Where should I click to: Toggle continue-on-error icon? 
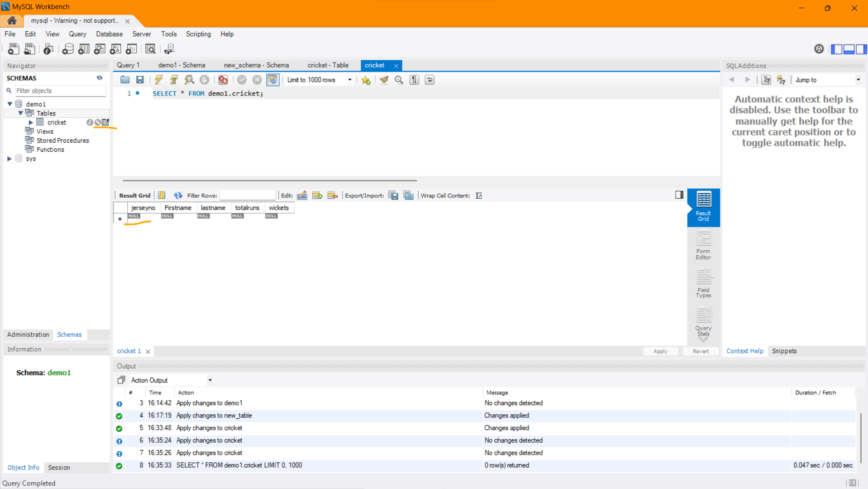coord(223,80)
